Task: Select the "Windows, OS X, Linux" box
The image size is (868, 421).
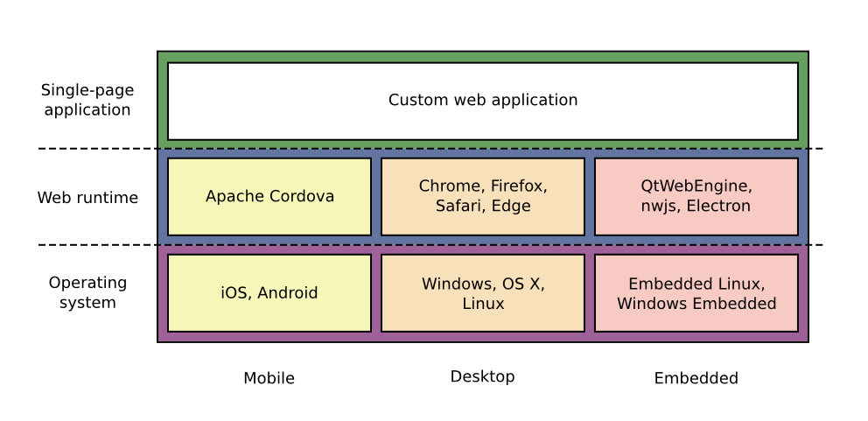Action: (x=483, y=293)
